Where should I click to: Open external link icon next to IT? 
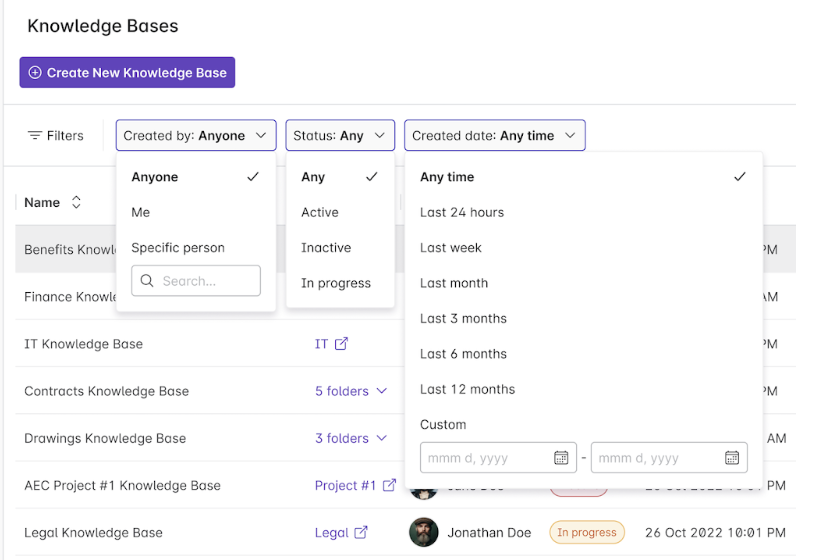[341, 344]
